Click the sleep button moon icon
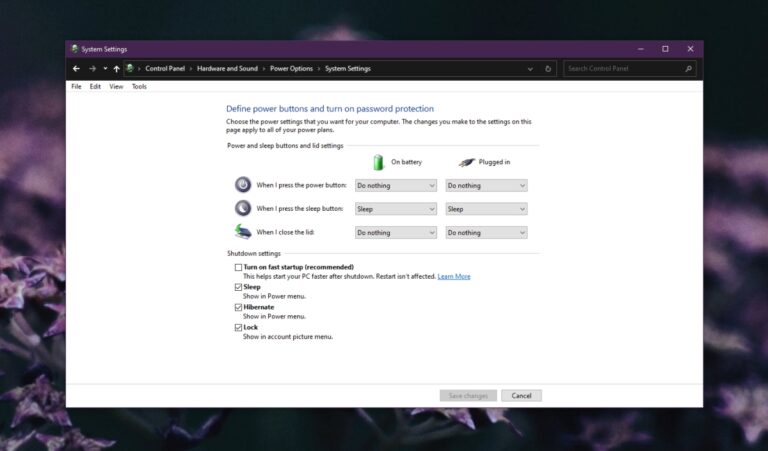This screenshot has height=451, width=768. pyautogui.click(x=243, y=208)
